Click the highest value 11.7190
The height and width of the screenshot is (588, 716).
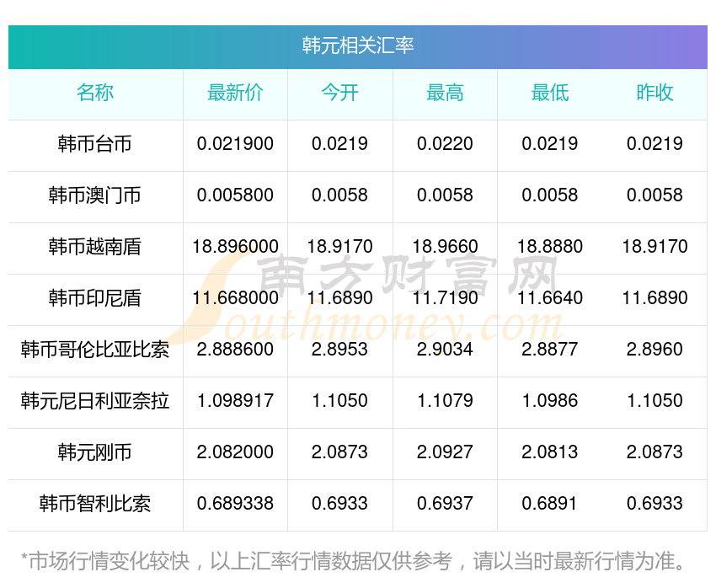coord(445,298)
